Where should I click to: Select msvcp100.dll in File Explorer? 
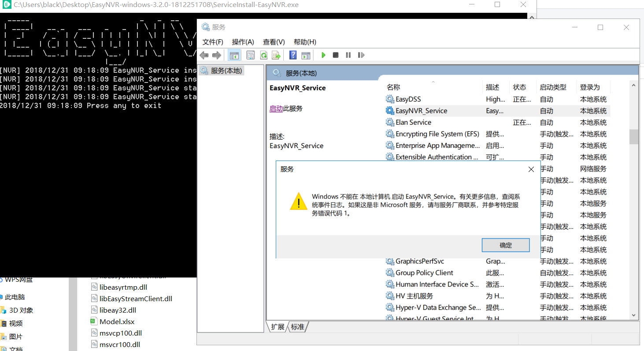pos(121,333)
